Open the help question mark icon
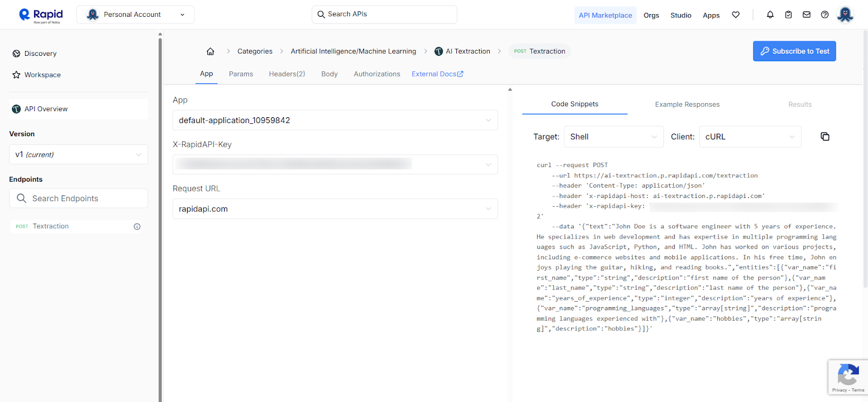The image size is (868, 402). pos(825,15)
